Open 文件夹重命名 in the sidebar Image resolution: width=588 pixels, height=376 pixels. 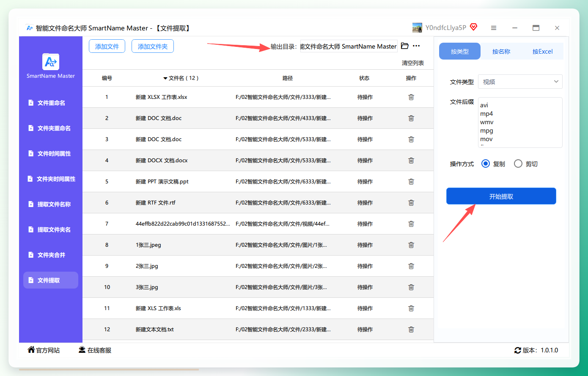click(51, 128)
